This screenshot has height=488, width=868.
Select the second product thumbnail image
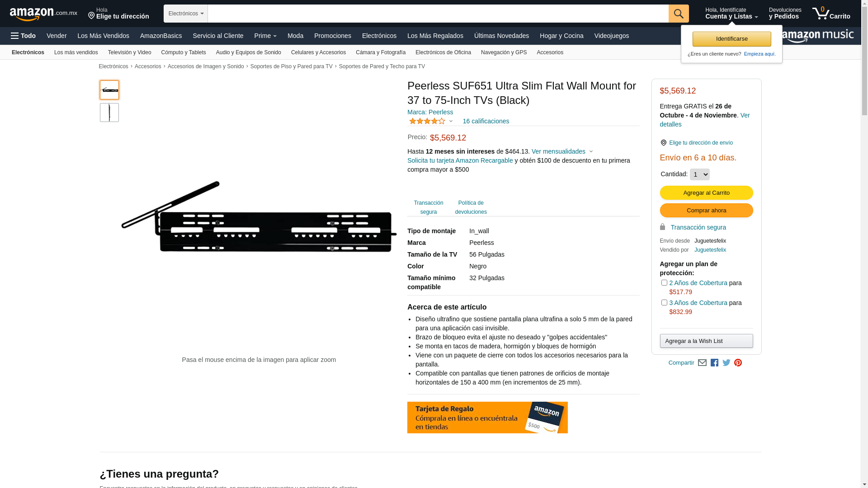click(x=109, y=113)
